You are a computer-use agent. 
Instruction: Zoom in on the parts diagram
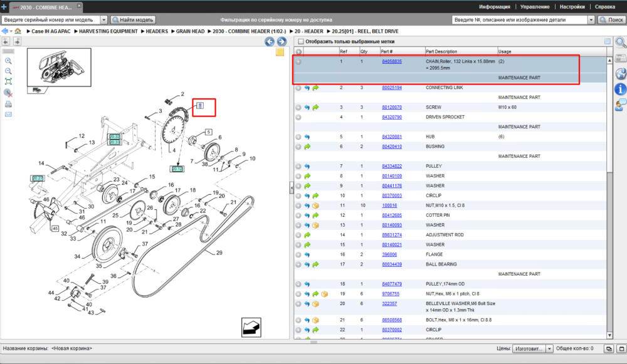coord(8,61)
